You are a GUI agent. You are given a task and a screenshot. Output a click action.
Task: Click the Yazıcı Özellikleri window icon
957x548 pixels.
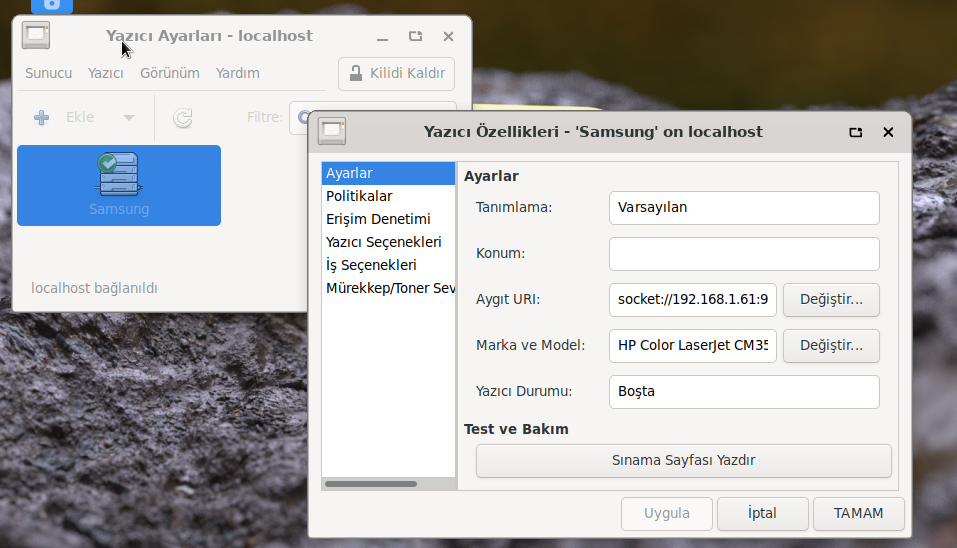[332, 131]
